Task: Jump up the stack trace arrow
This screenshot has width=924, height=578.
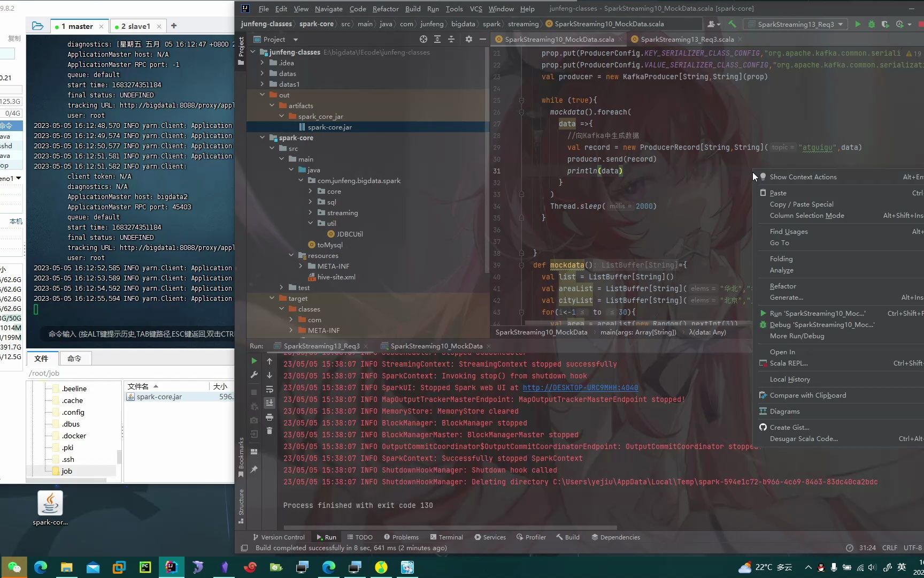Action: click(269, 361)
